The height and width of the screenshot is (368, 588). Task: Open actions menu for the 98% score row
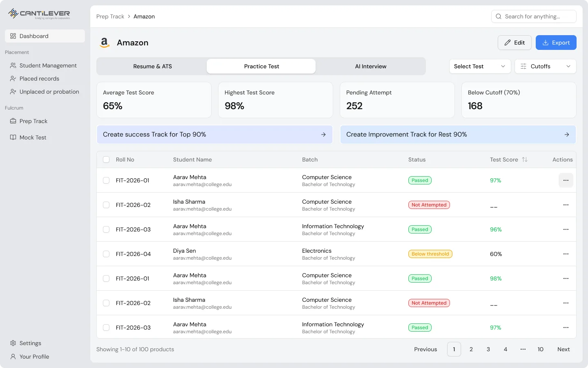[566, 278]
